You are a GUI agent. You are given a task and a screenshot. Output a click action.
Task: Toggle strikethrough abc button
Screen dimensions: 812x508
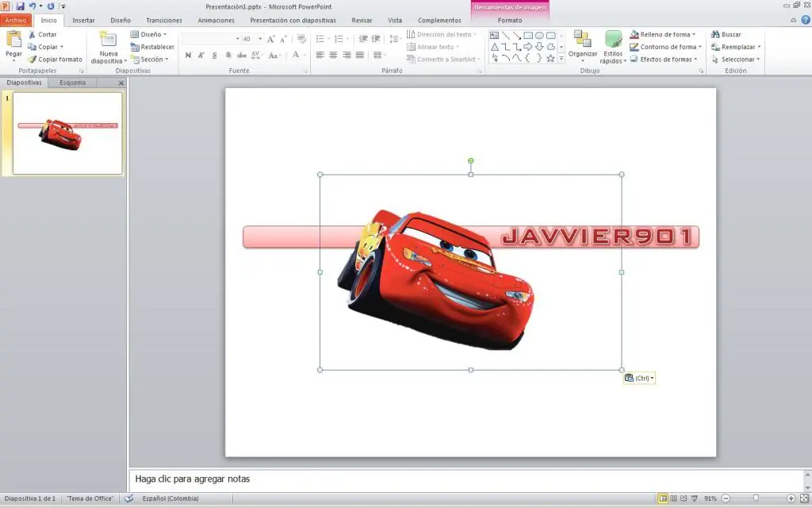pos(241,55)
